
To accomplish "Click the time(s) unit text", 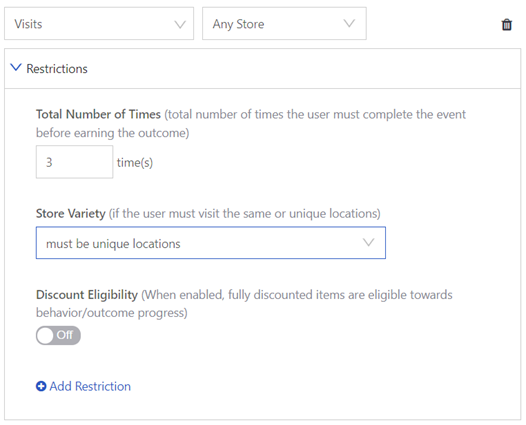I will pos(135,163).
